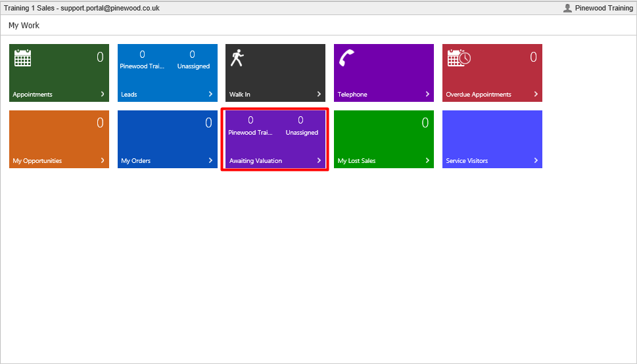The height and width of the screenshot is (364, 637).
Task: Open My Lost Sales label
Action: [357, 160]
